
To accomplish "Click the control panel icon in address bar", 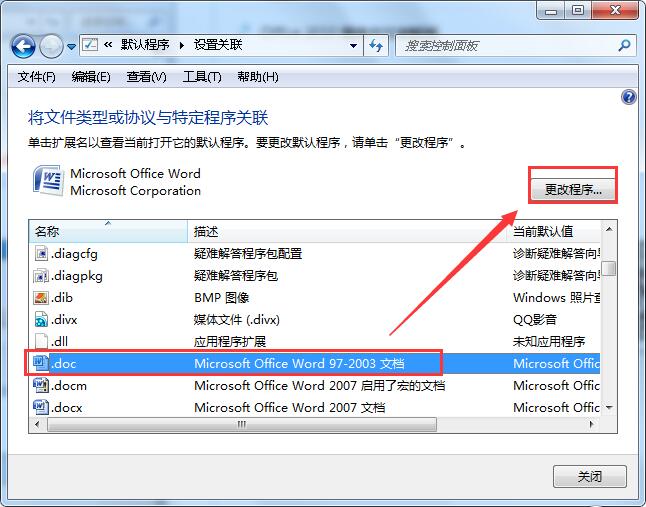I will (90, 44).
